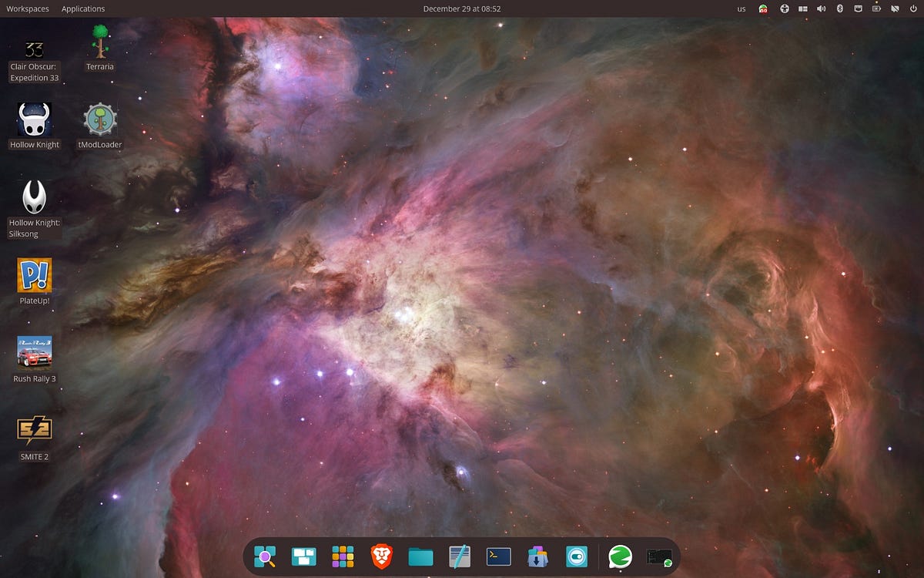Screen dimensions: 924x578
Task: Open the text editor dock icon
Action: click(460, 556)
